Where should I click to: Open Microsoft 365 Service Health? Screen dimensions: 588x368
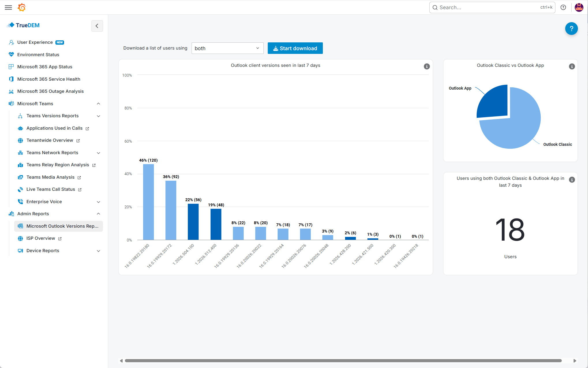49,79
